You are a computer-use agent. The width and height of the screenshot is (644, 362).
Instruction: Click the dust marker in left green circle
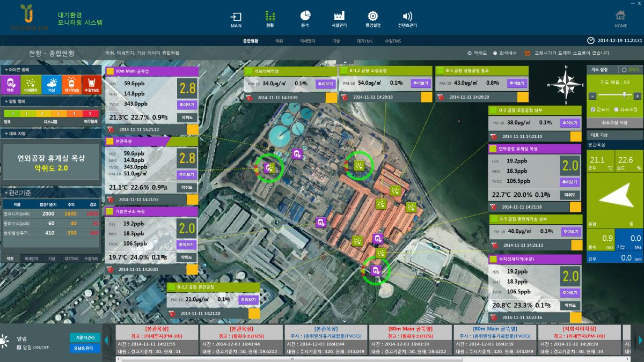(x=272, y=168)
